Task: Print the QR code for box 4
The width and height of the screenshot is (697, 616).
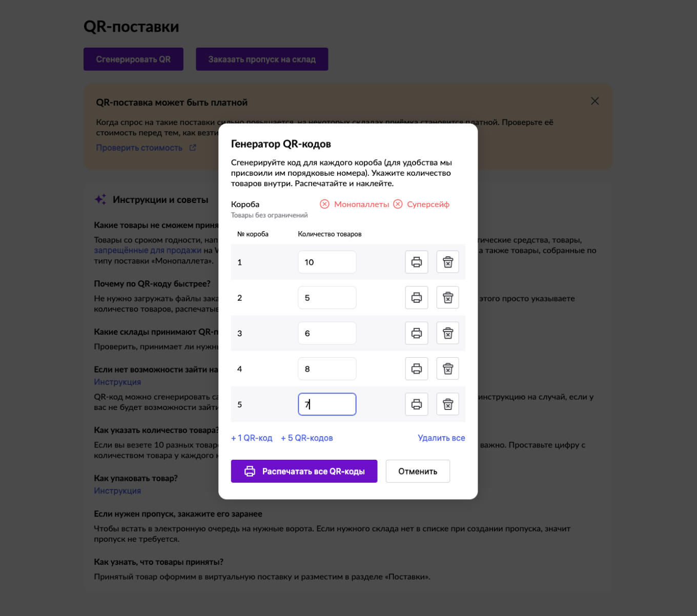Action: 416,368
